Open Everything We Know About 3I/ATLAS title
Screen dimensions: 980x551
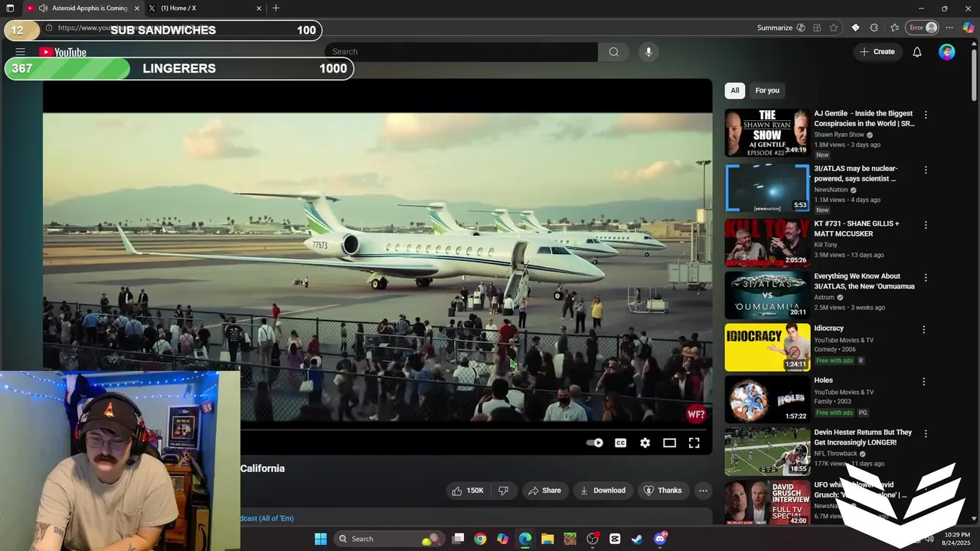click(x=864, y=281)
